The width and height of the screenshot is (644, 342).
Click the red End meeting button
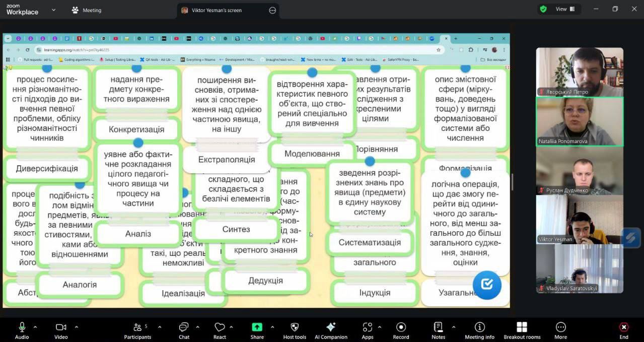point(624,330)
